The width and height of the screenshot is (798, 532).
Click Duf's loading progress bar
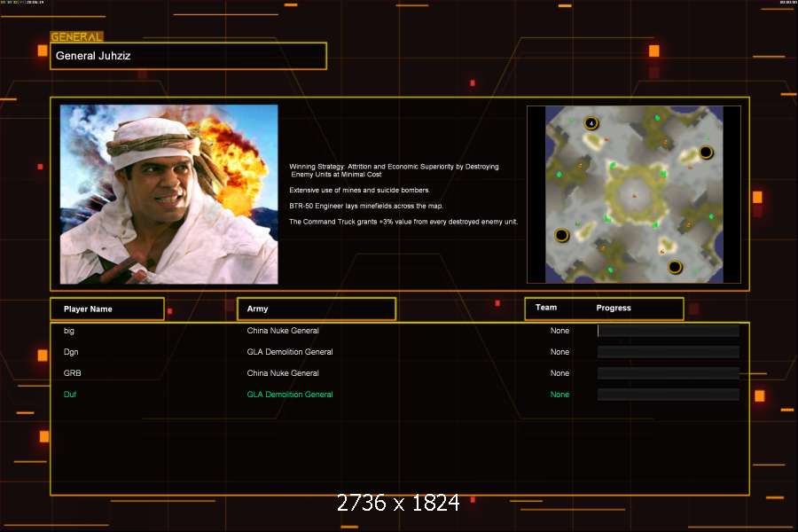[x=668, y=395]
